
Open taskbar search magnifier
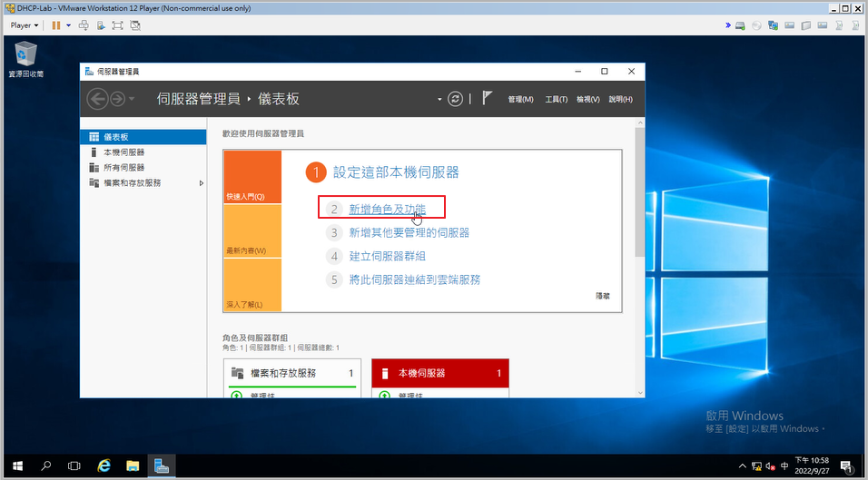(46, 465)
